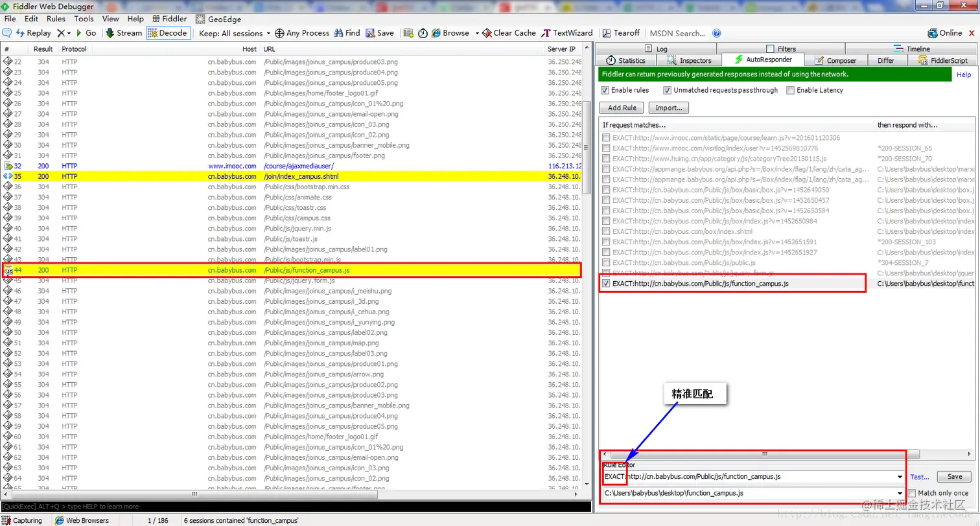This screenshot has height=526, width=980.
Task: Open the response file path dropdown arrow
Action: pos(900,493)
